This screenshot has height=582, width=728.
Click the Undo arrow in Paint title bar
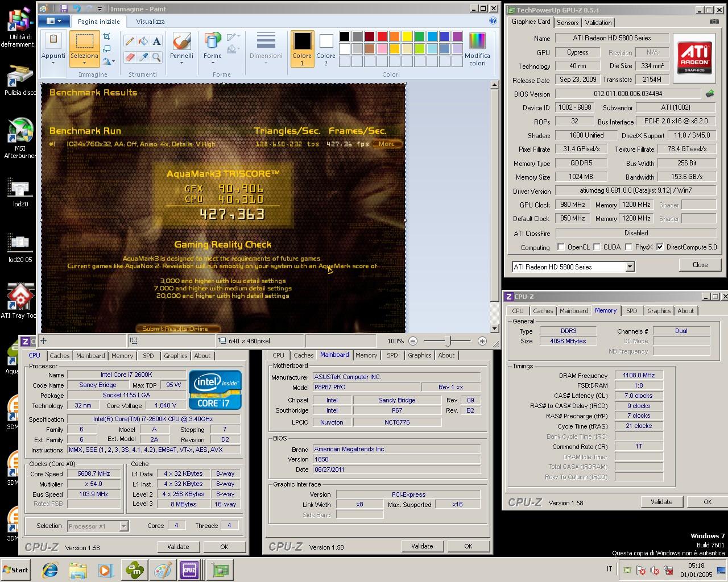pos(77,9)
